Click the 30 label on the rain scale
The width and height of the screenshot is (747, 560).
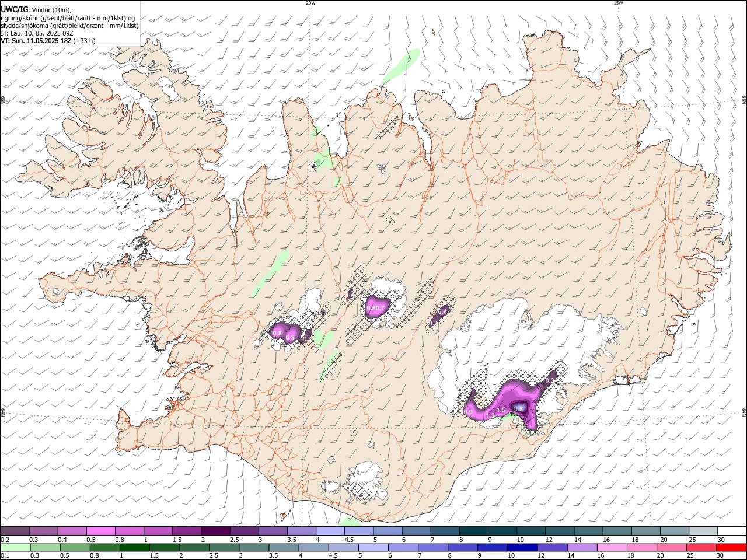tap(720, 556)
